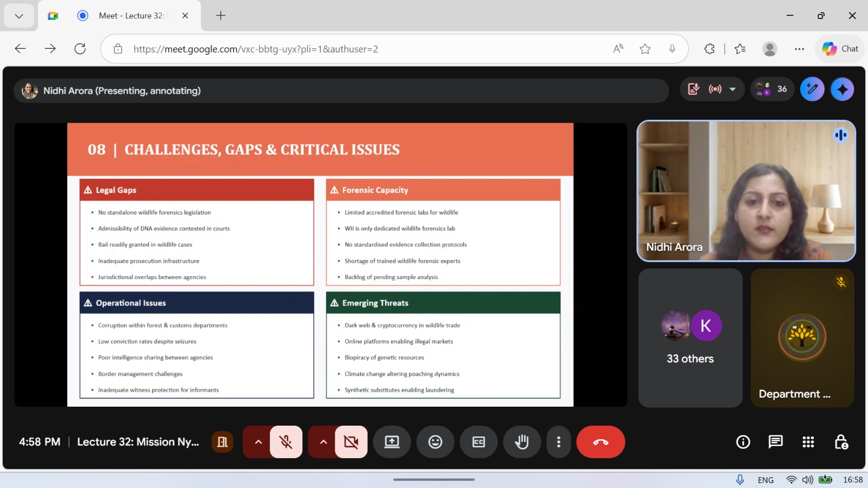Viewport: 868px width, 488px height.
Task: Click the annotation pen button
Action: (x=812, y=89)
